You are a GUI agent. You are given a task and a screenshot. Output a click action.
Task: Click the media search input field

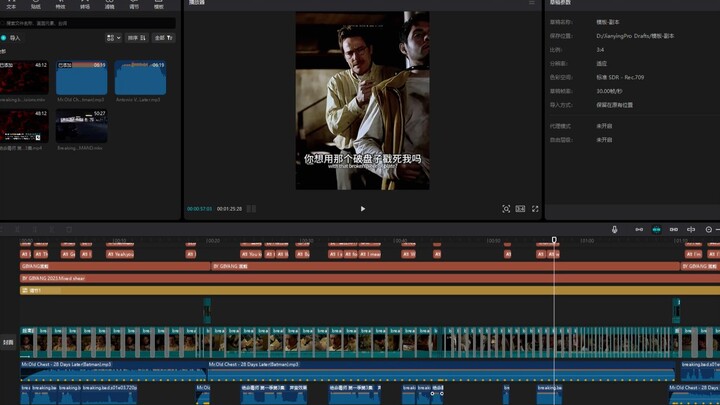(x=87, y=23)
